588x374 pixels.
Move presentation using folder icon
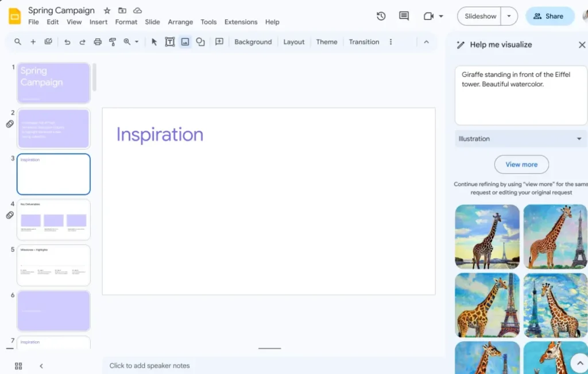click(x=122, y=10)
